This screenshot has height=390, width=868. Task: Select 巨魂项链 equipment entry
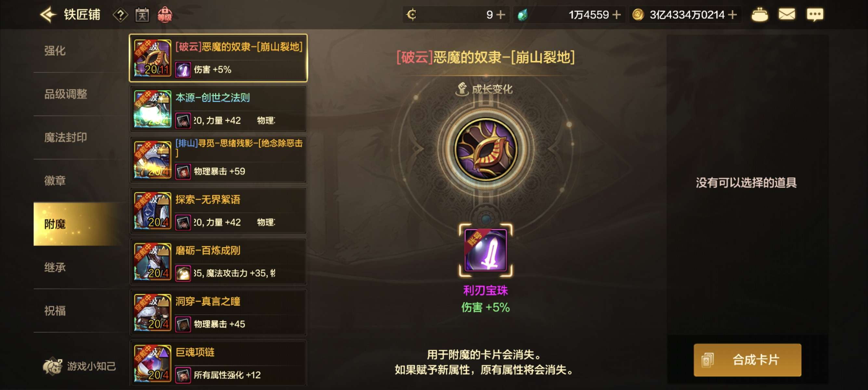coord(218,363)
